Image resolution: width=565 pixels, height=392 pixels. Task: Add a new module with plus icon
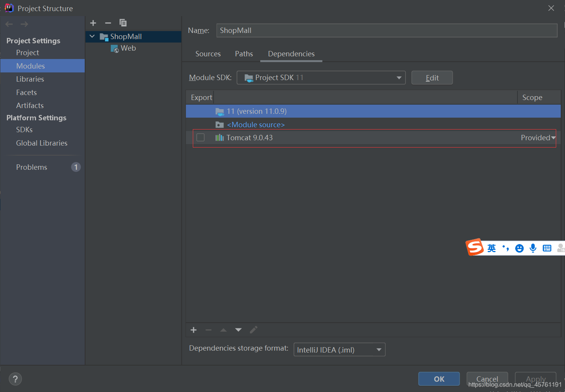[x=93, y=23]
